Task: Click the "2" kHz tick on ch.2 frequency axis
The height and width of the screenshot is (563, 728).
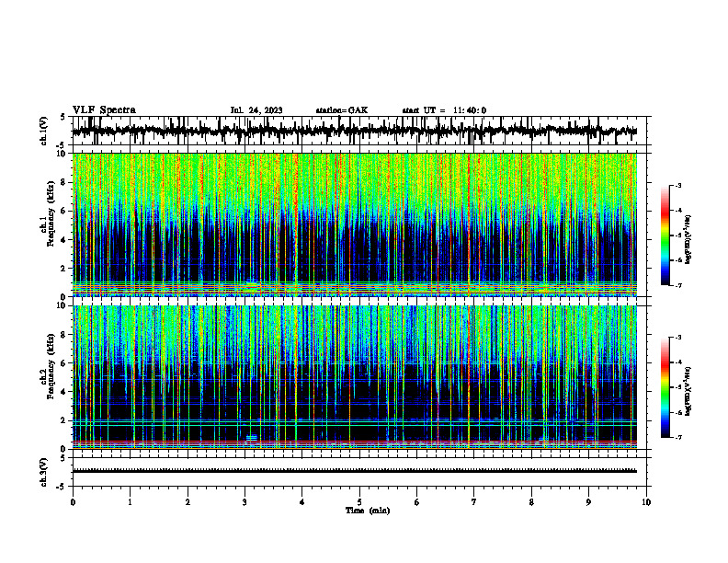Action: point(64,420)
